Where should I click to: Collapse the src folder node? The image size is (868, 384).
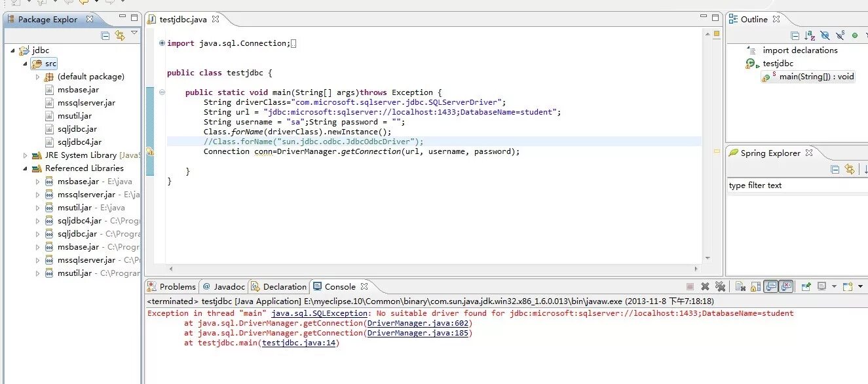coord(26,64)
